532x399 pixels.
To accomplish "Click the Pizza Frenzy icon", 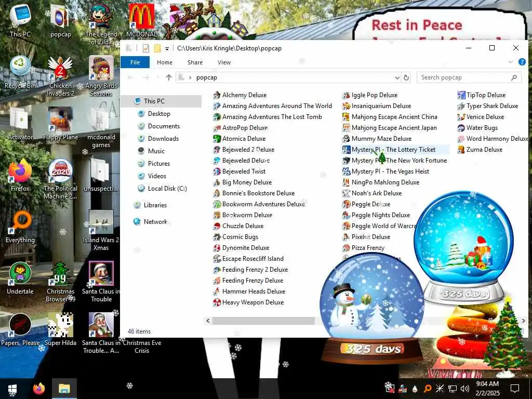I will click(345, 248).
